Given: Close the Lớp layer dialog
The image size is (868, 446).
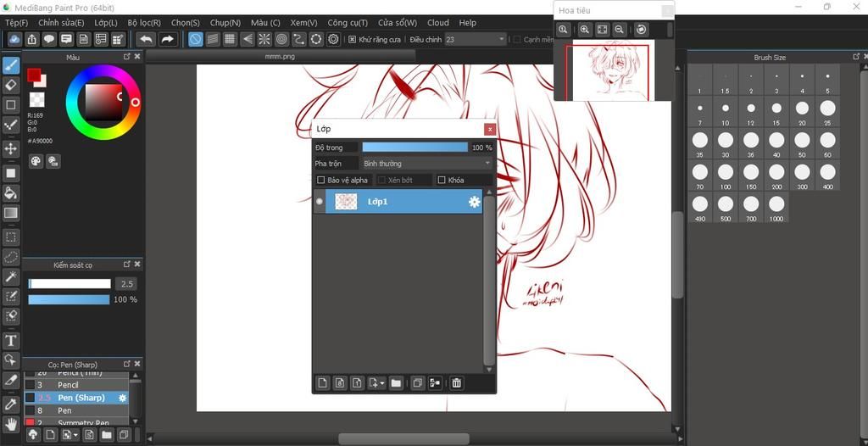Looking at the screenshot, I should point(489,129).
